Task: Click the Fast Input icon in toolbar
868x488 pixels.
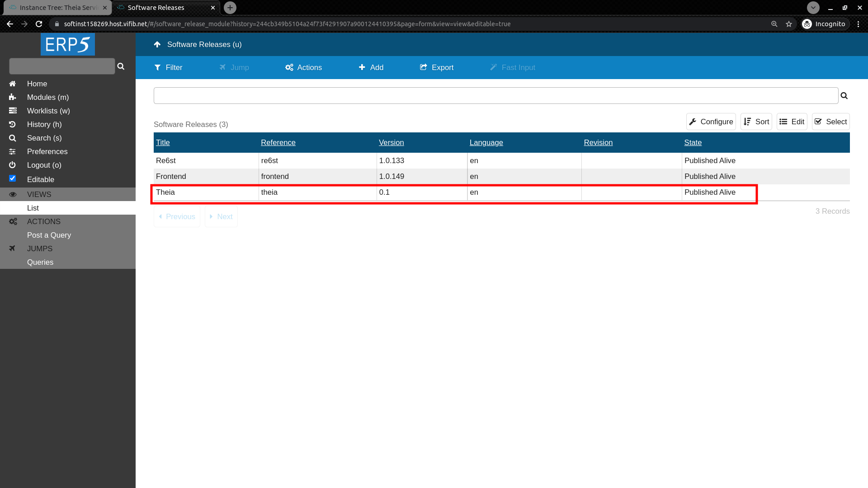Action: [x=494, y=67]
